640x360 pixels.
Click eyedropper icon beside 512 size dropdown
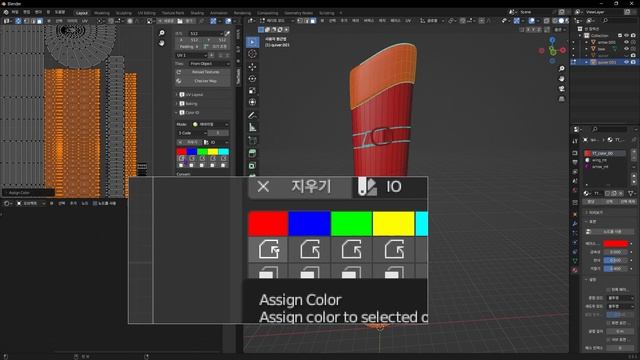pos(227,33)
